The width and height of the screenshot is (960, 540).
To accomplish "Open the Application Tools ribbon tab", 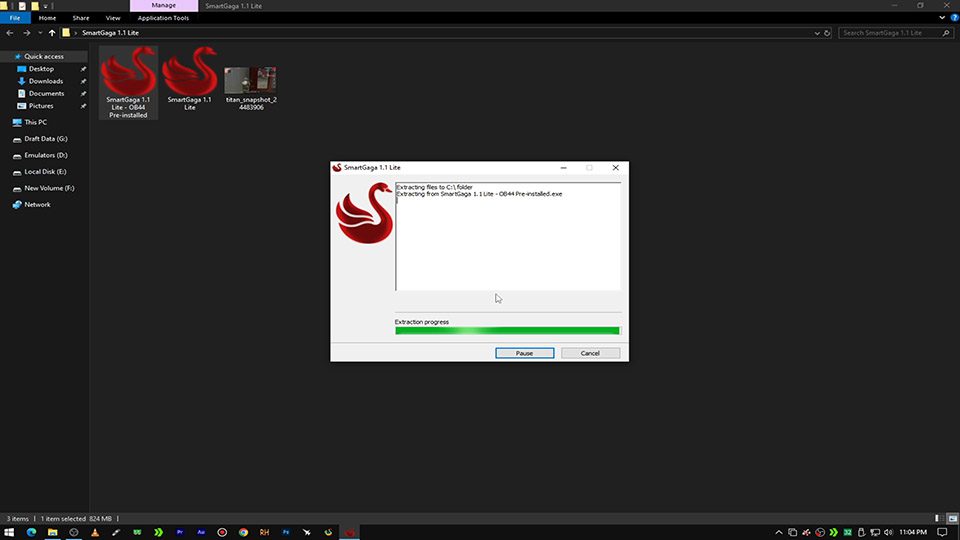I will click(x=163, y=18).
